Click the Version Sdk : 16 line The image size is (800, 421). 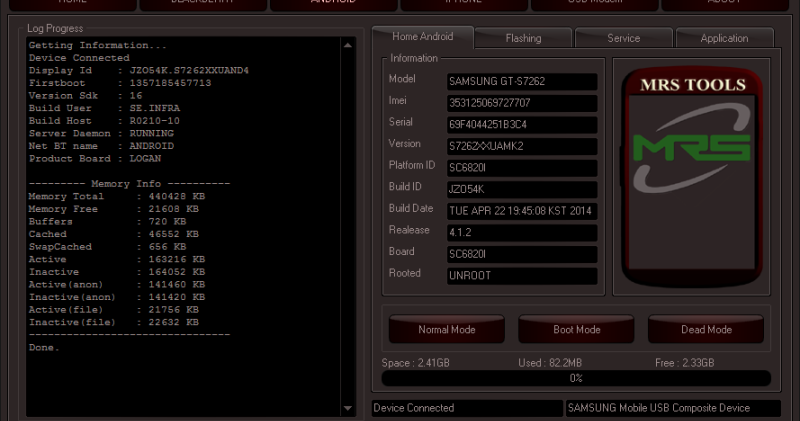click(85, 96)
